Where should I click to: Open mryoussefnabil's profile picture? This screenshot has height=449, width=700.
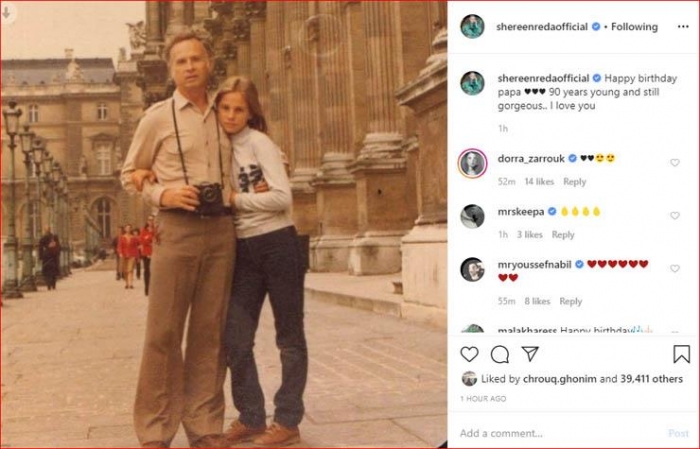tap(472, 269)
